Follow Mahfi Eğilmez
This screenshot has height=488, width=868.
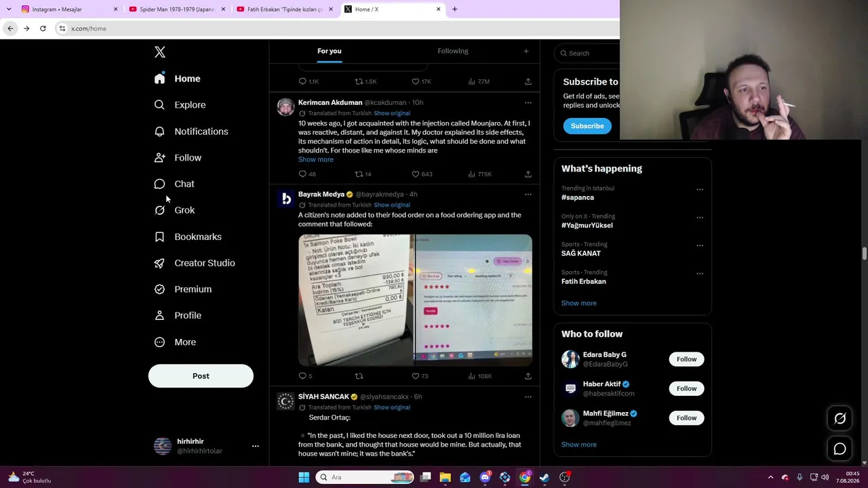click(x=686, y=418)
